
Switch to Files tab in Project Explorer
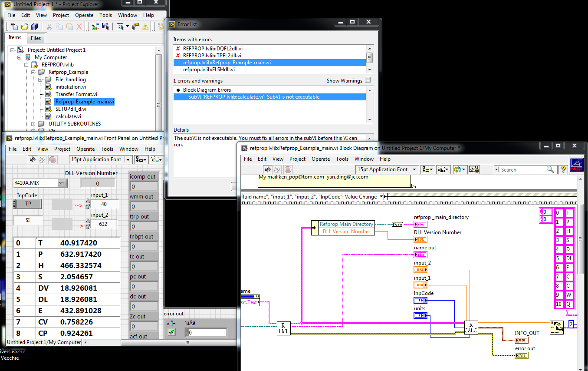pos(36,38)
